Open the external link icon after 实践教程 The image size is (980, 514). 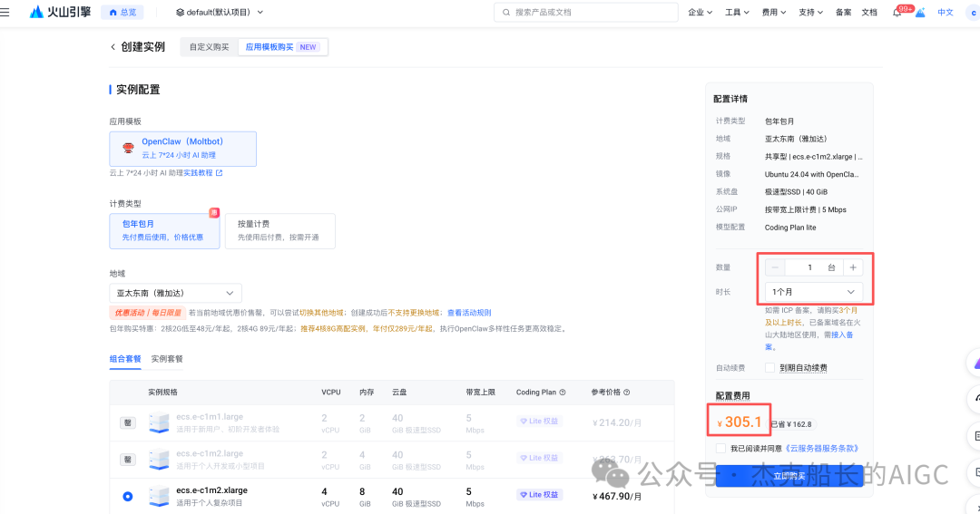[219, 173]
